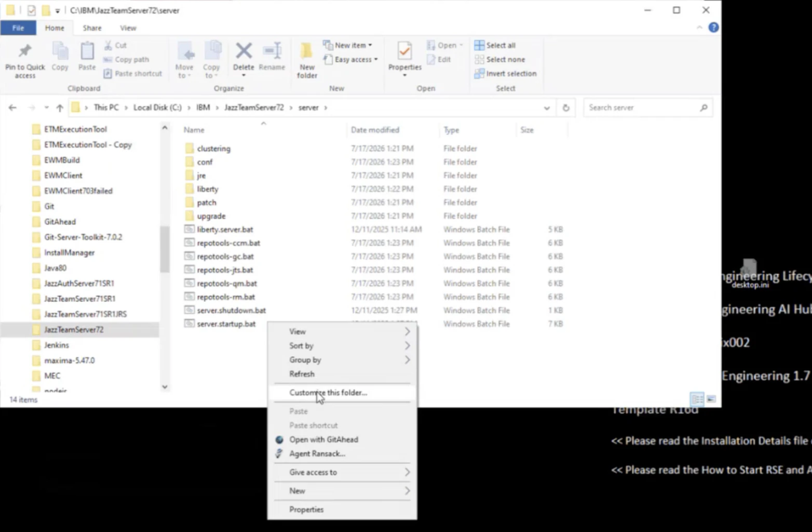Open View submenu in context menu
812x532 pixels.
(x=342, y=331)
